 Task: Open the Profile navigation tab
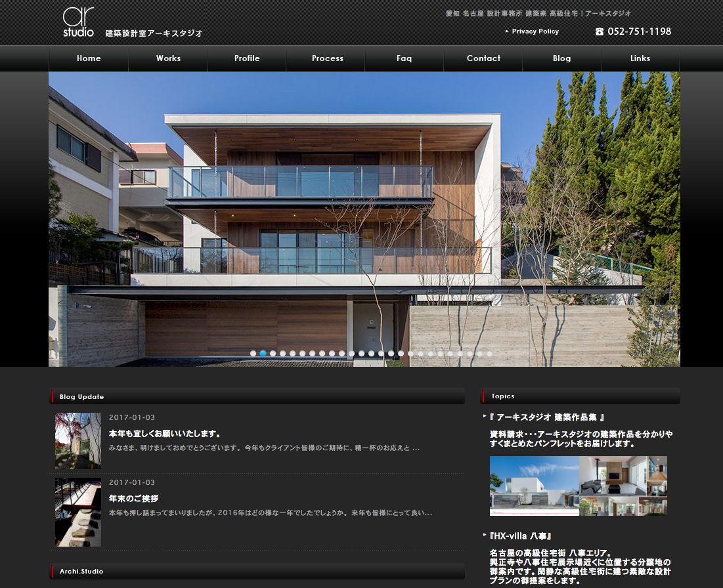[247, 58]
